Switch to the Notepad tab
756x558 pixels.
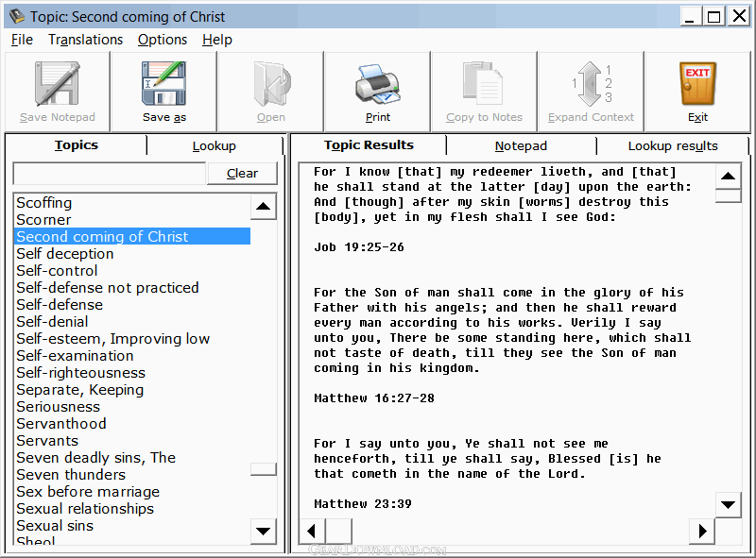point(521,145)
